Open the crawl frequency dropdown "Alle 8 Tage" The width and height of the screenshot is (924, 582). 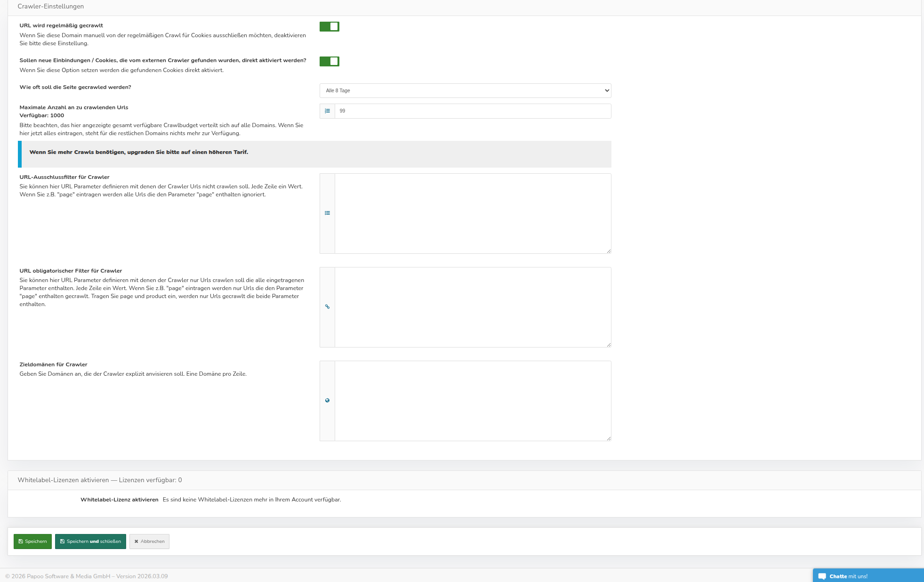coord(465,90)
